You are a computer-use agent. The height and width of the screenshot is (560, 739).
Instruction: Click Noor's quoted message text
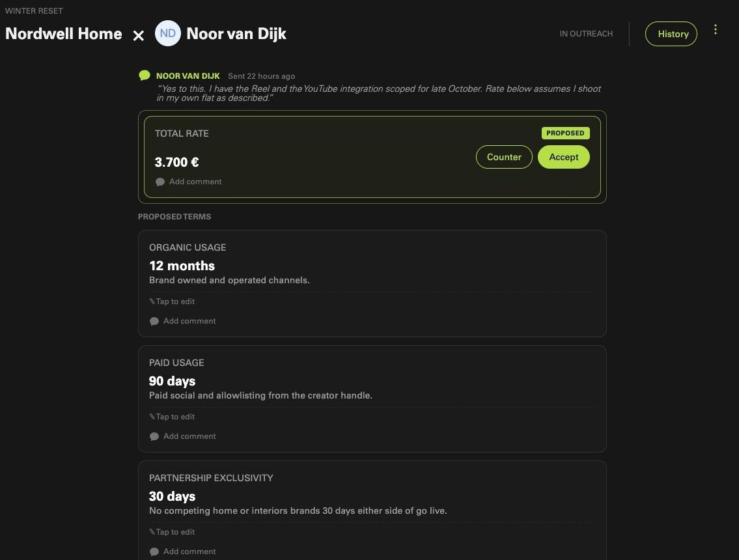(x=378, y=93)
